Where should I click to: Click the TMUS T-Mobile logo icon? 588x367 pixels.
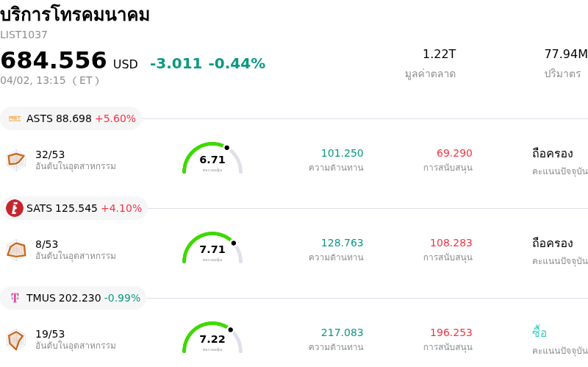15,298
